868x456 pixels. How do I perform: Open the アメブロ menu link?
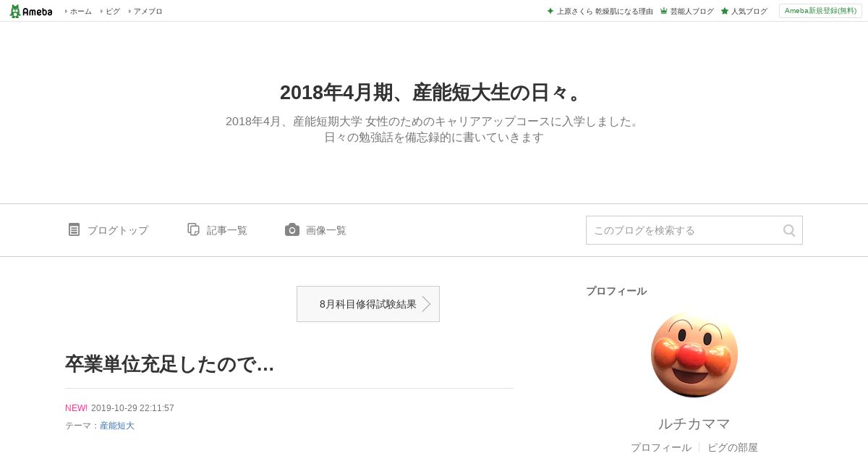[x=148, y=12]
